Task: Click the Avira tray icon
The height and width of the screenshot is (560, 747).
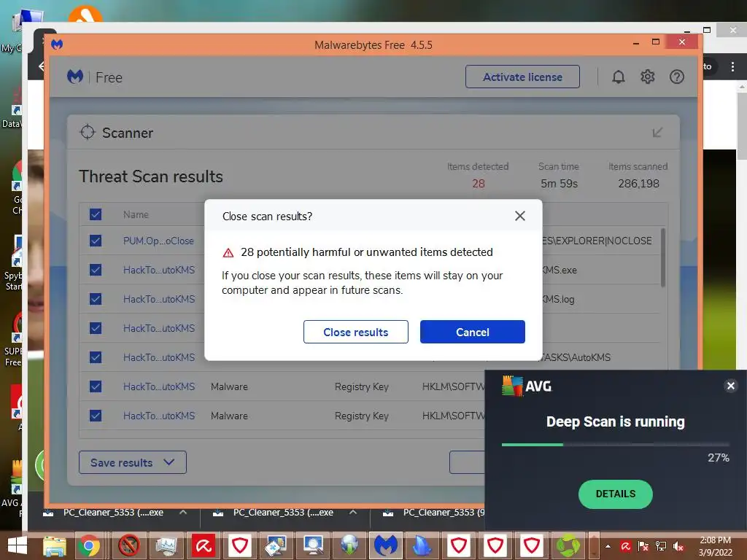Action: (625, 546)
